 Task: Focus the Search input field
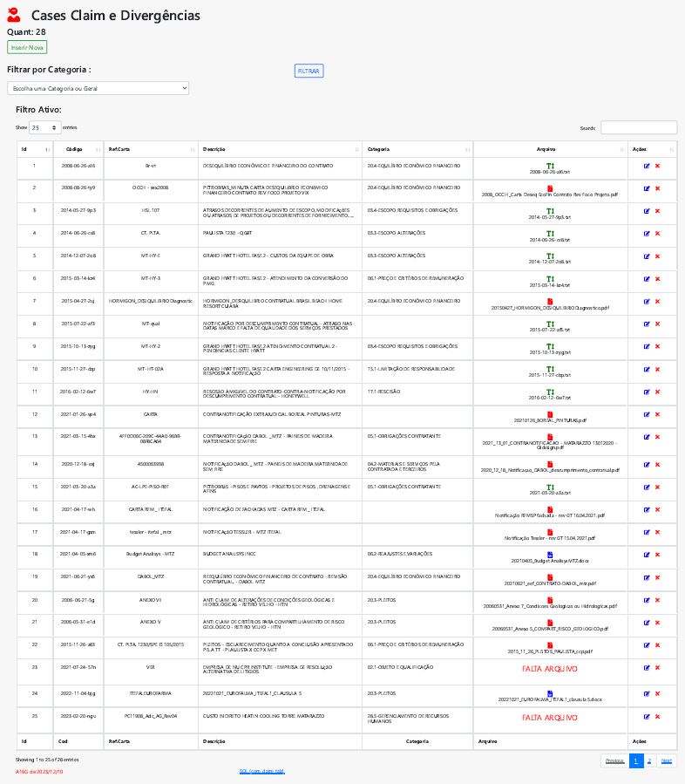click(x=639, y=127)
